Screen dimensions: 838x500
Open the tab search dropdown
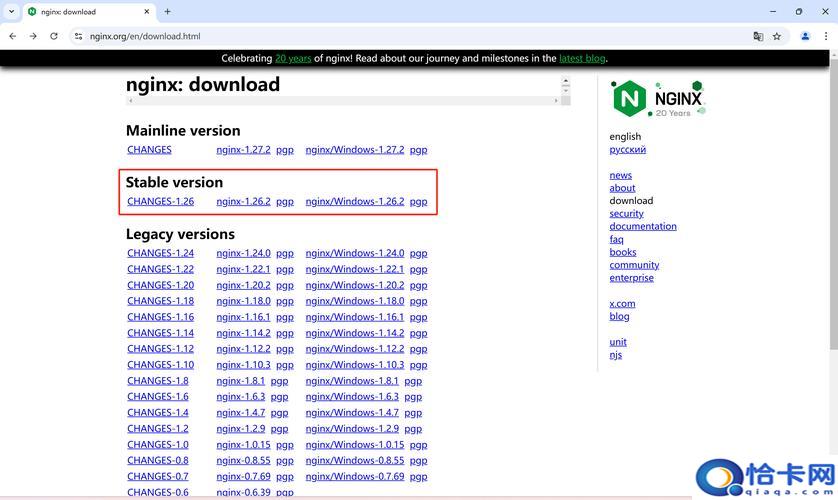(11, 11)
